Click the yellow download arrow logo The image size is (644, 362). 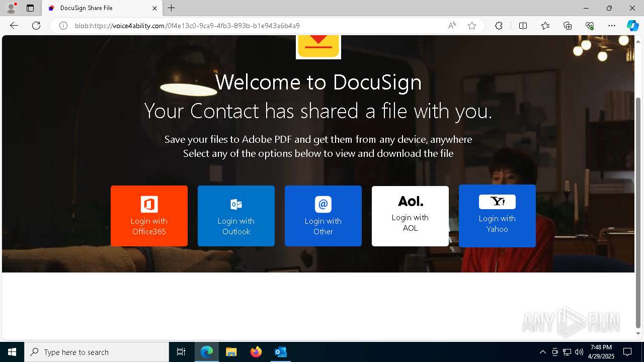click(318, 46)
